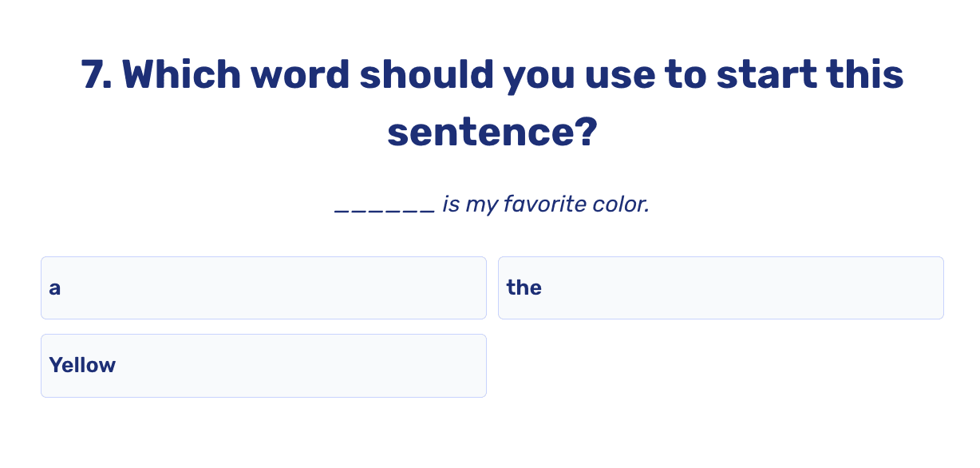The height and width of the screenshot is (468, 980).
Task: Click the italic sentence with the blank
Action: 492,204
